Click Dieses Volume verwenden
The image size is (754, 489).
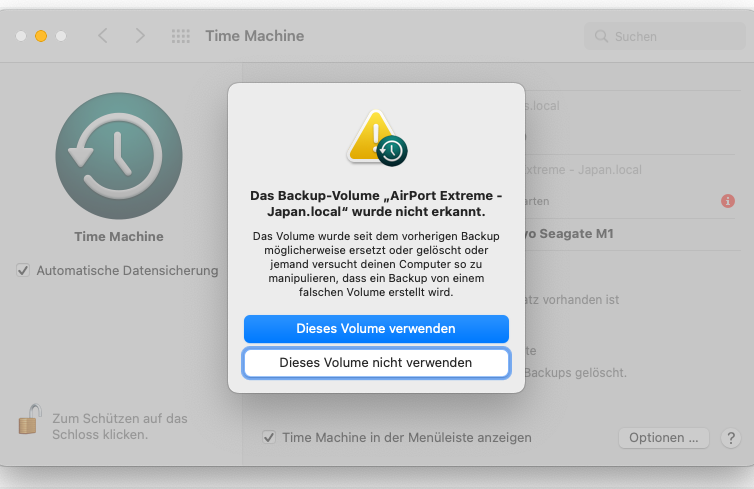(x=376, y=328)
